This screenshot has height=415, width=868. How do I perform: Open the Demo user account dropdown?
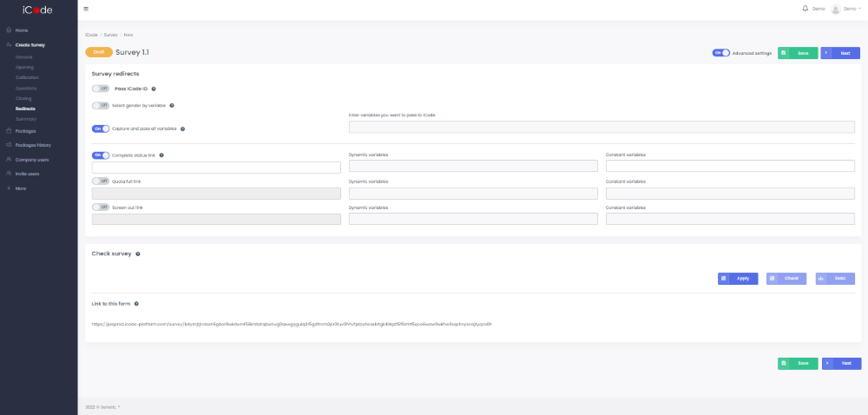[846, 9]
